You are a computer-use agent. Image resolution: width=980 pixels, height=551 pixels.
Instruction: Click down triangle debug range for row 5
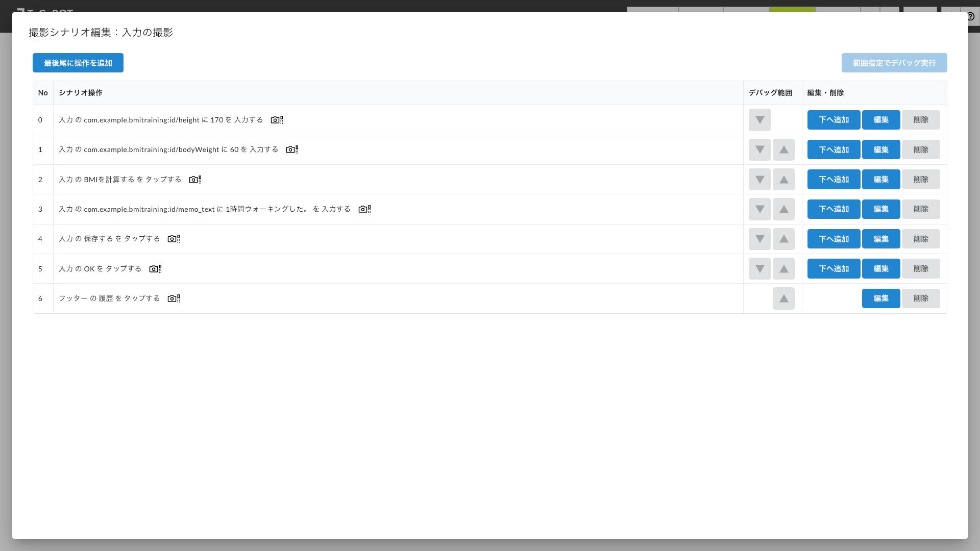(759, 269)
